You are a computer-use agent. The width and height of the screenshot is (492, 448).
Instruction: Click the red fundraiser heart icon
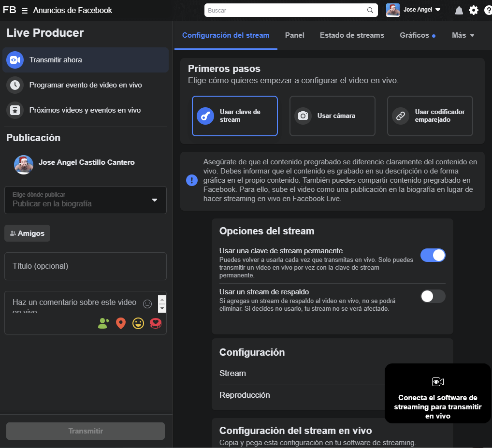[155, 323]
